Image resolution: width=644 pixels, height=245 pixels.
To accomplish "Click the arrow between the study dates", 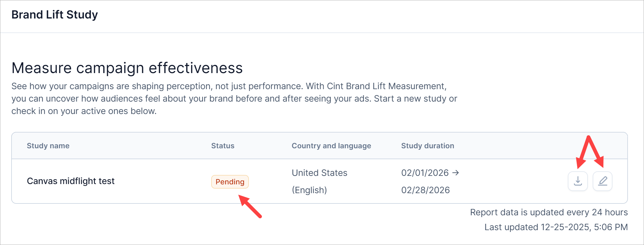I will coord(456,173).
